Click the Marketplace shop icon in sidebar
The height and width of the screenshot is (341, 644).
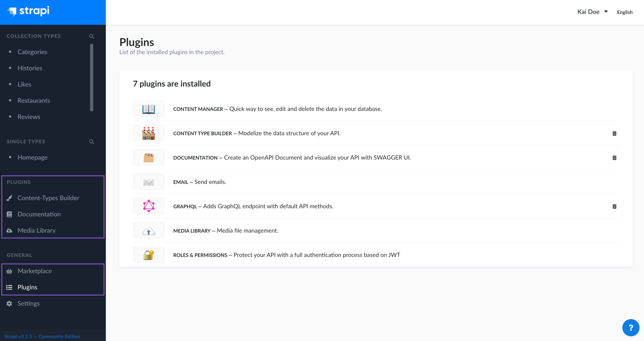tap(10, 271)
